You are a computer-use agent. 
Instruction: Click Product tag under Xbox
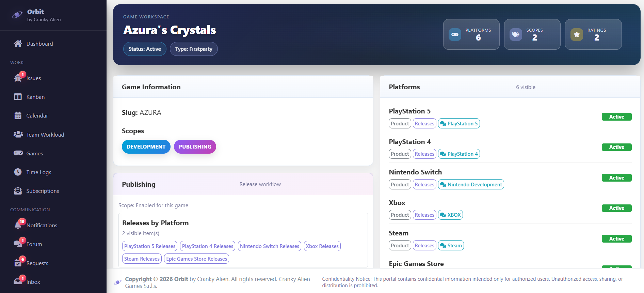[400, 215]
